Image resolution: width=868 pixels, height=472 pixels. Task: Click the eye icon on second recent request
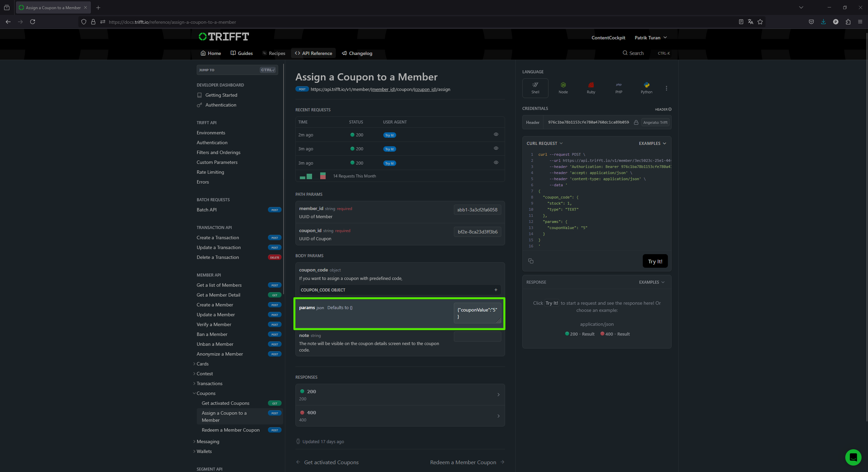pyautogui.click(x=496, y=149)
